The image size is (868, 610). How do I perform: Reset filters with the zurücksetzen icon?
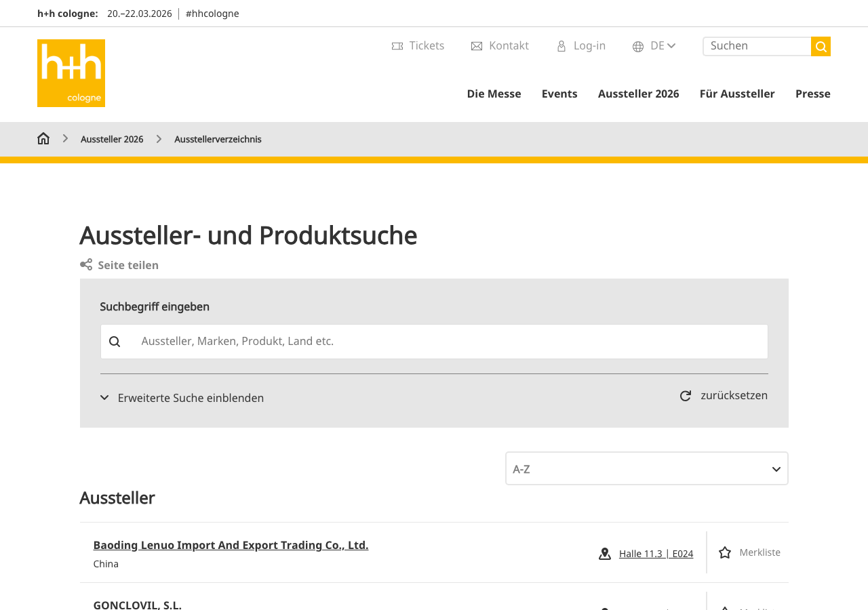686,395
